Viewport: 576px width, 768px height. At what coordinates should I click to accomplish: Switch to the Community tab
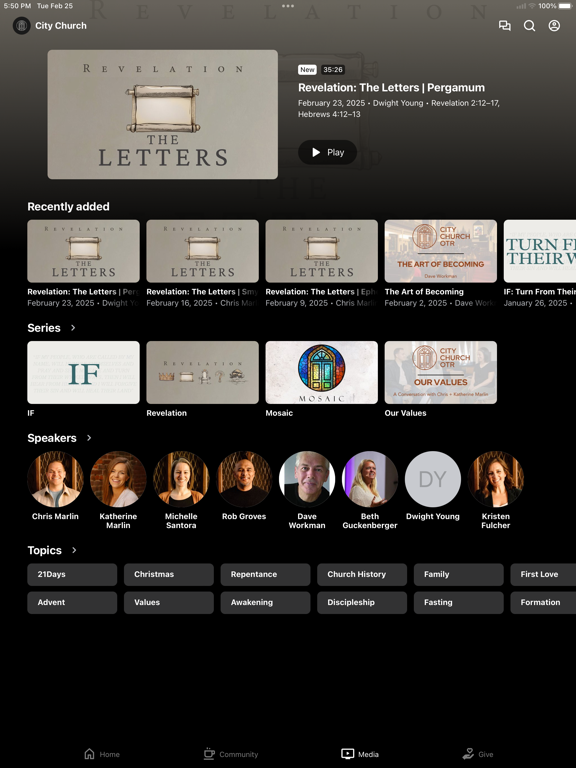231,754
